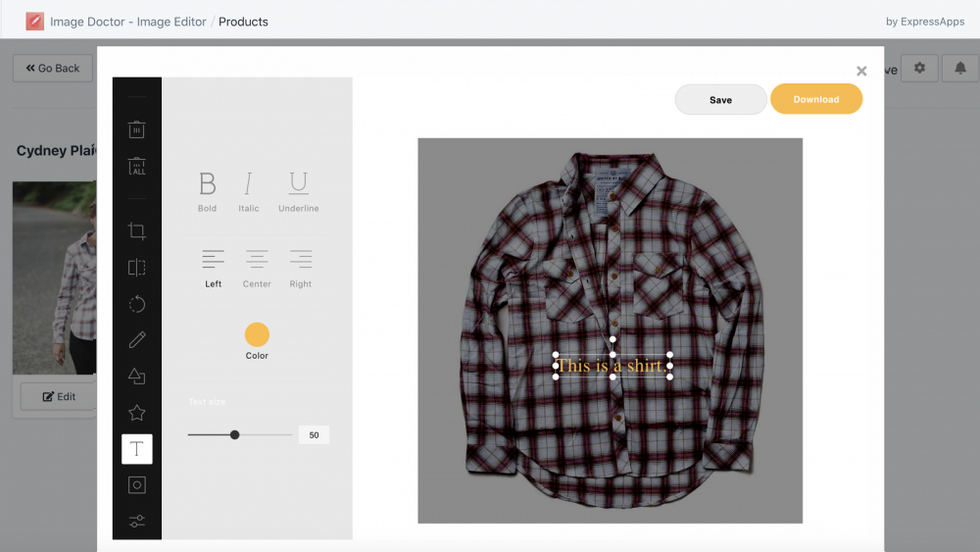Click the Save button
The width and height of the screenshot is (980, 552).
(720, 99)
